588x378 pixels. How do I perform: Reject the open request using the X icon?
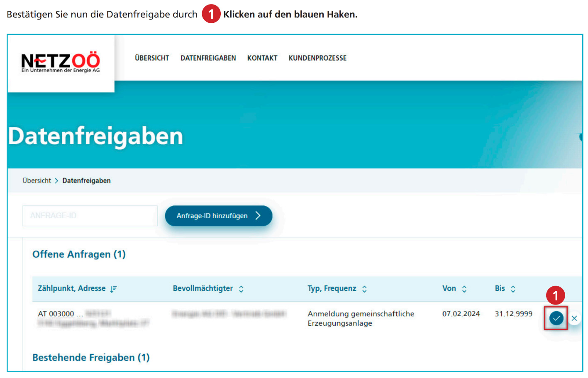click(x=574, y=318)
